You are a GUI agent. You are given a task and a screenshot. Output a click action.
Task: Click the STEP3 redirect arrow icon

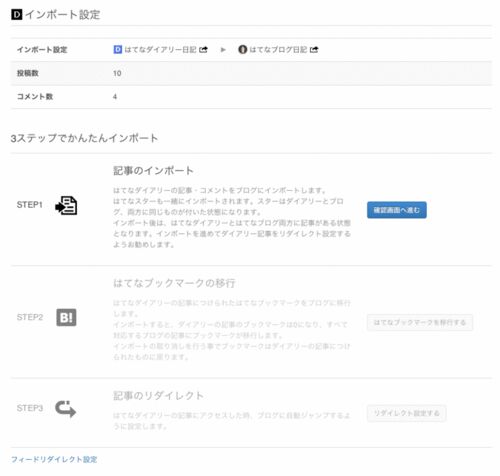coord(65,409)
